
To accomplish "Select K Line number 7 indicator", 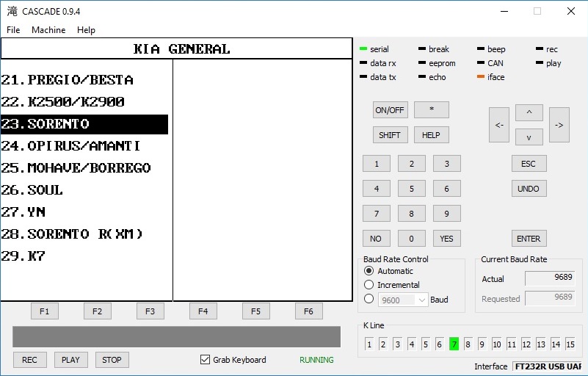I will [454, 344].
